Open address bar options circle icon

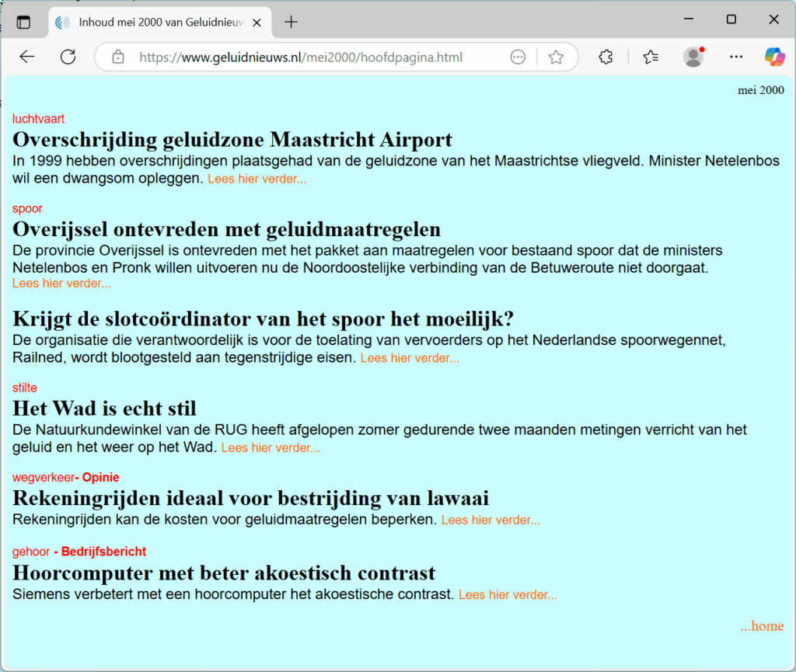click(x=518, y=57)
